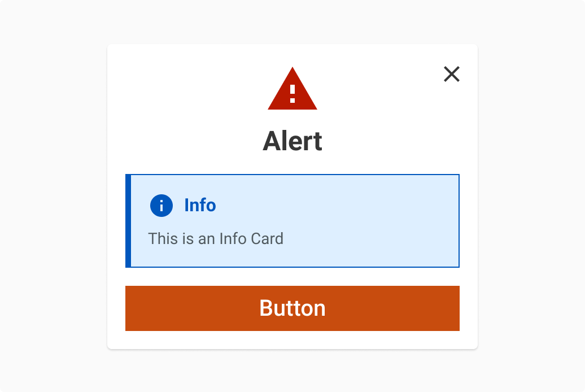Close the Alert dialog with X icon
The height and width of the screenshot is (392, 585).
pyautogui.click(x=451, y=74)
